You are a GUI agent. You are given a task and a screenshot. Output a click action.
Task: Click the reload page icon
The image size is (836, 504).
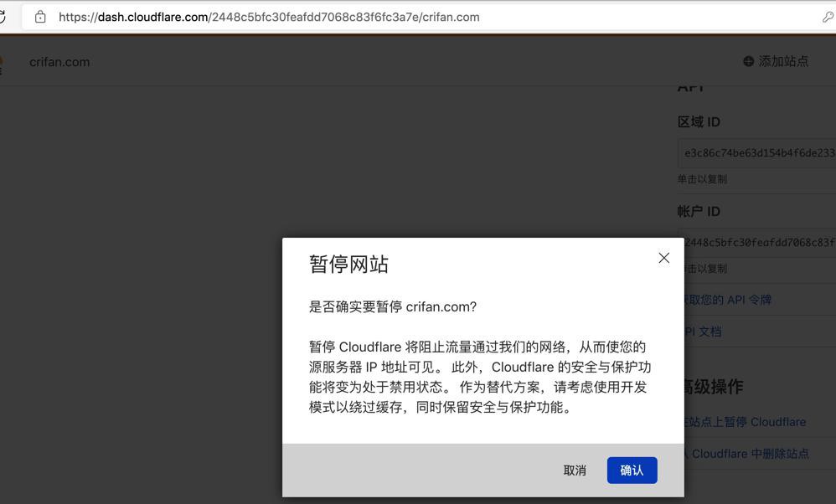click(x=3, y=17)
